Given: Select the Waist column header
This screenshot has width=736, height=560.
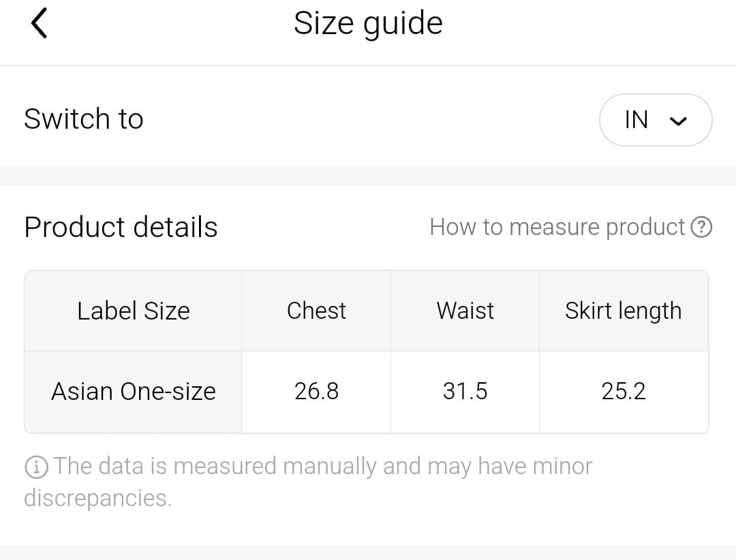Looking at the screenshot, I should point(465,311).
